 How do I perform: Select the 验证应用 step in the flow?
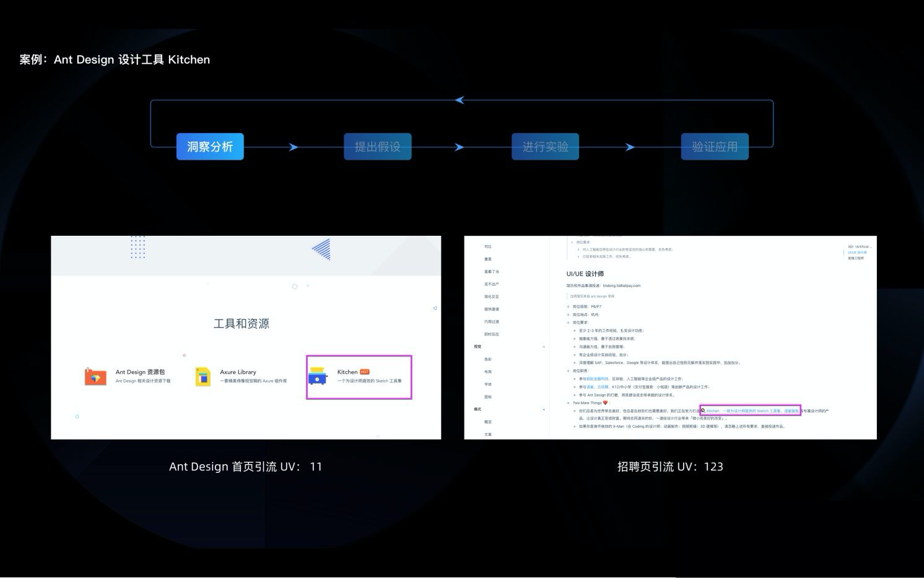point(715,147)
